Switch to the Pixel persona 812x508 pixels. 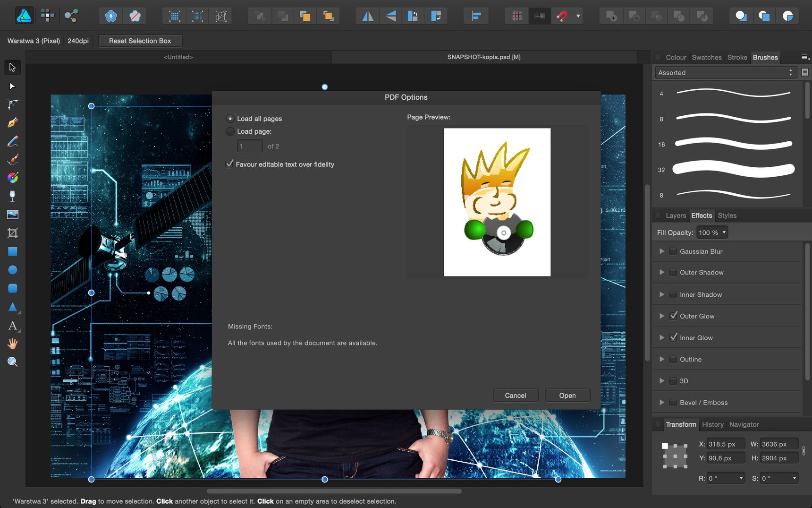point(48,16)
